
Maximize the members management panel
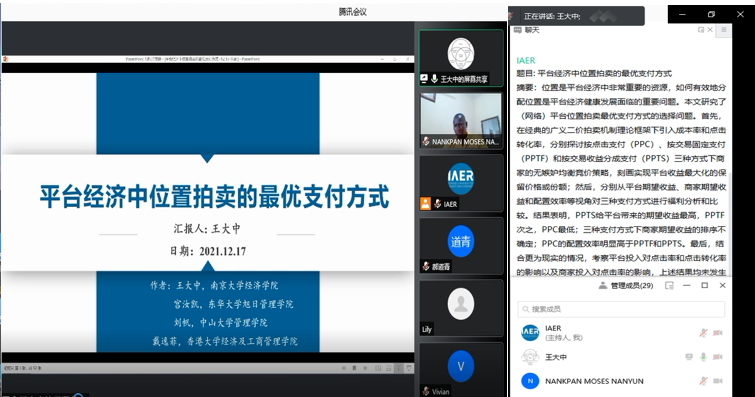click(704, 286)
